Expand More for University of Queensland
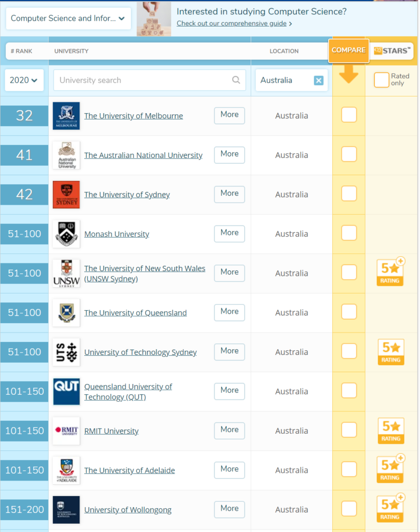This screenshot has height=532, width=420. coord(230,312)
